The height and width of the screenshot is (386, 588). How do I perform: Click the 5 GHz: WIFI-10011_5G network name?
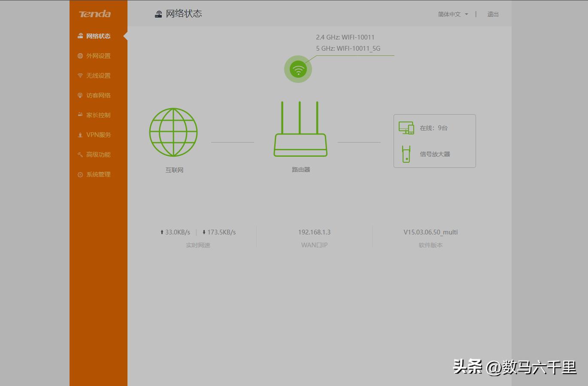(348, 49)
